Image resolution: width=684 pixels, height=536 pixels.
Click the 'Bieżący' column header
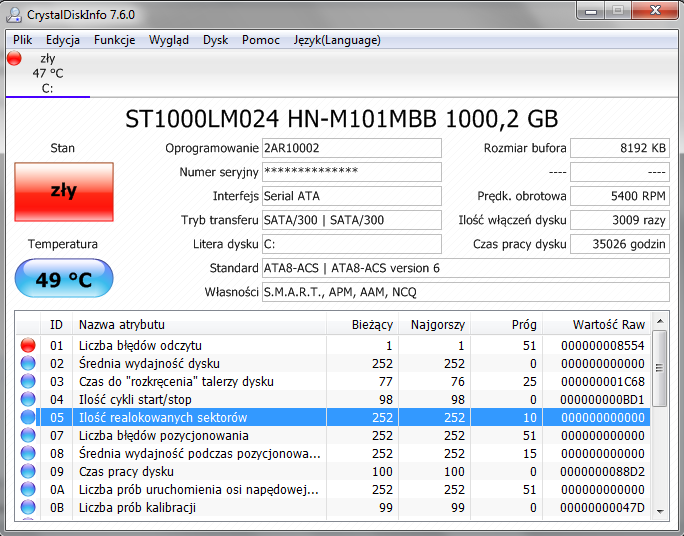coord(363,324)
